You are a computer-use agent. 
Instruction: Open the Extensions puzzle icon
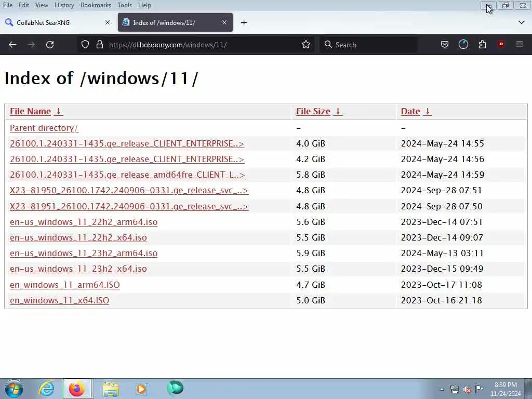(x=482, y=45)
